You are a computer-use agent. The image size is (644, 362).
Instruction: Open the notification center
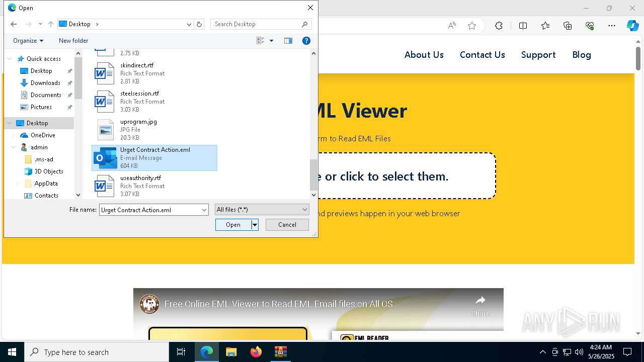627,352
